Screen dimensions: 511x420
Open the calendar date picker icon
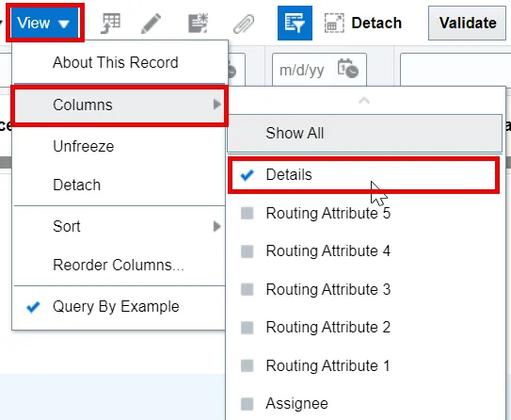tap(348, 69)
